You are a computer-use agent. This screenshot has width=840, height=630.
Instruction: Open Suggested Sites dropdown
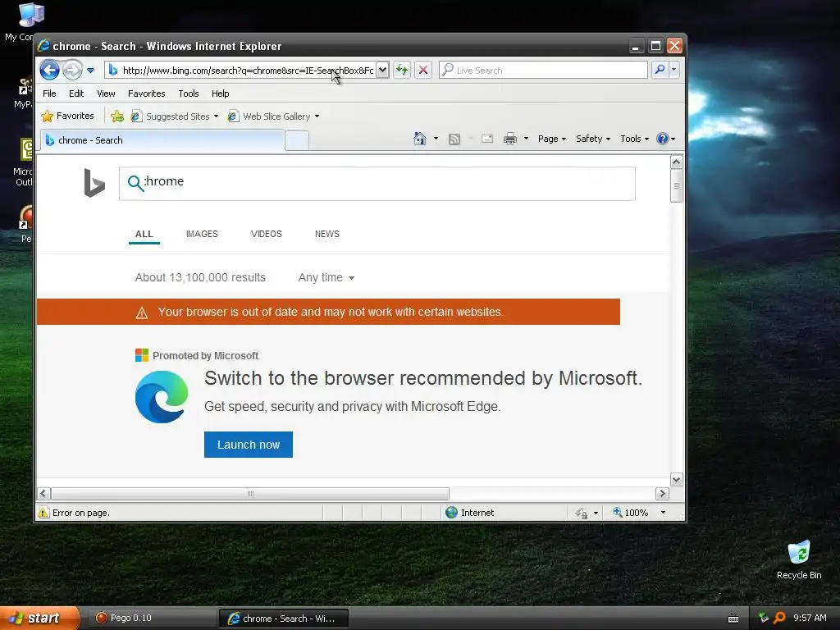coord(175,116)
